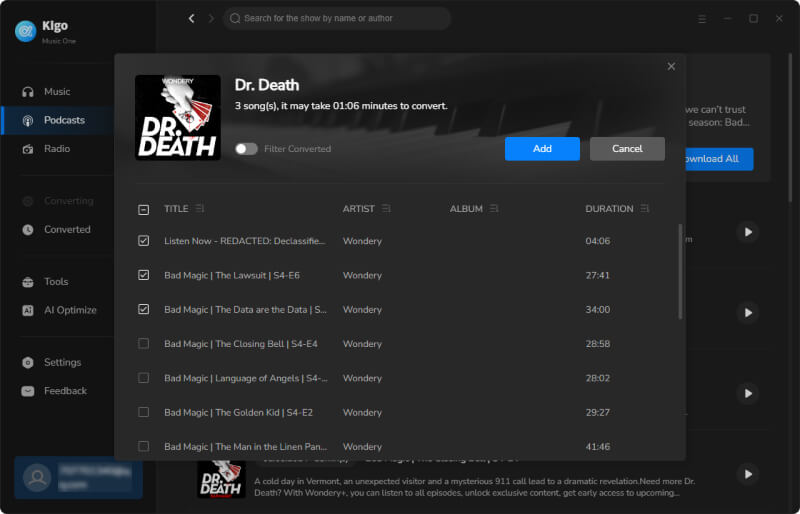Click Wondery artist in The Golden Kid row

click(362, 412)
